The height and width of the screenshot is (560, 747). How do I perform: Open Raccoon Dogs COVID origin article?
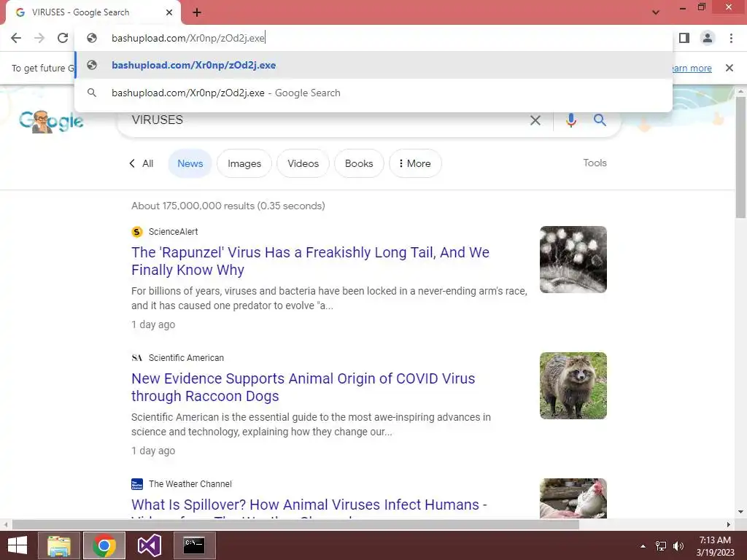pos(303,387)
